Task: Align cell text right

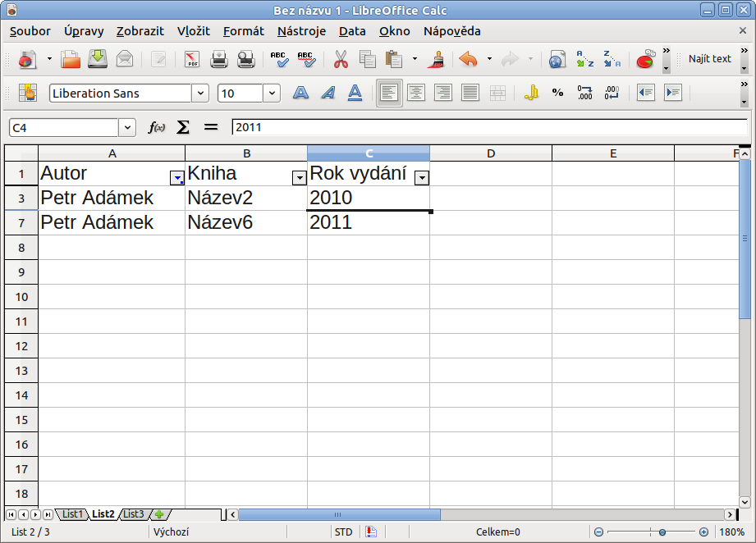Action: (x=443, y=93)
